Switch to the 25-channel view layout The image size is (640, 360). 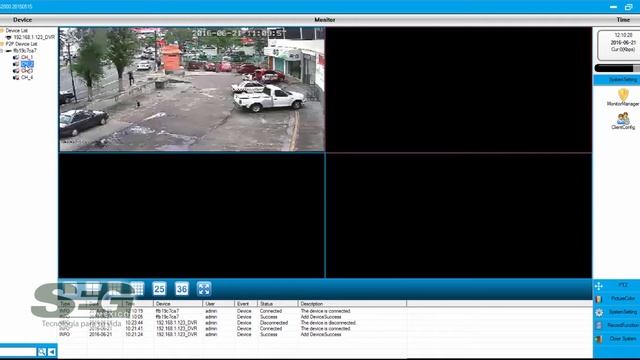pyautogui.click(x=159, y=289)
